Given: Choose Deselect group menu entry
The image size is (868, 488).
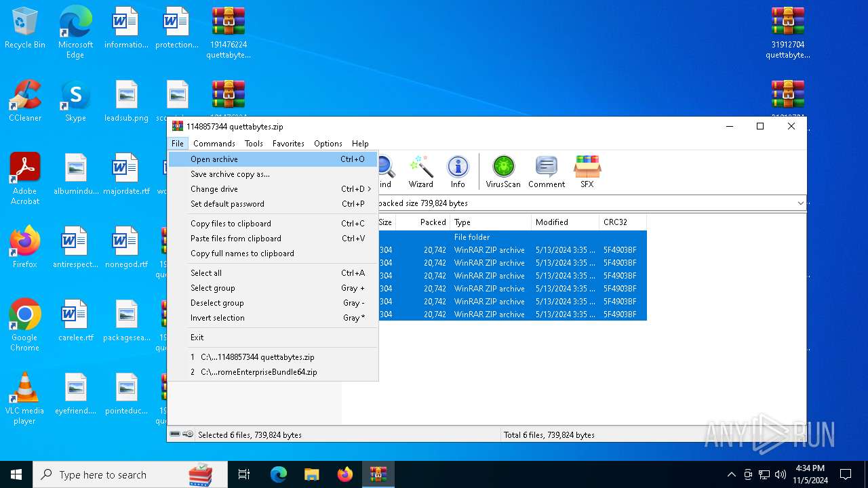Looking at the screenshot, I should coord(272,303).
